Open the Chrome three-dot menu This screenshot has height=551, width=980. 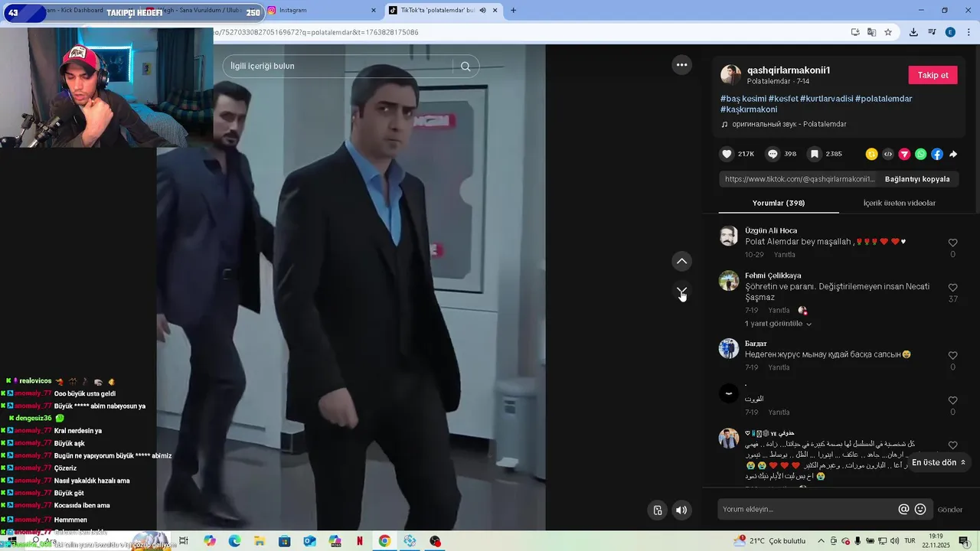(x=969, y=32)
